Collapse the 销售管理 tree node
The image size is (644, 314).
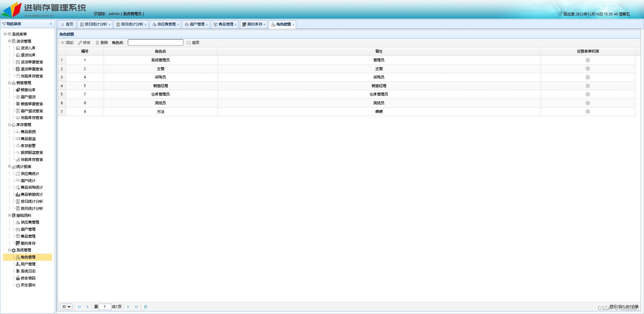tap(9, 83)
